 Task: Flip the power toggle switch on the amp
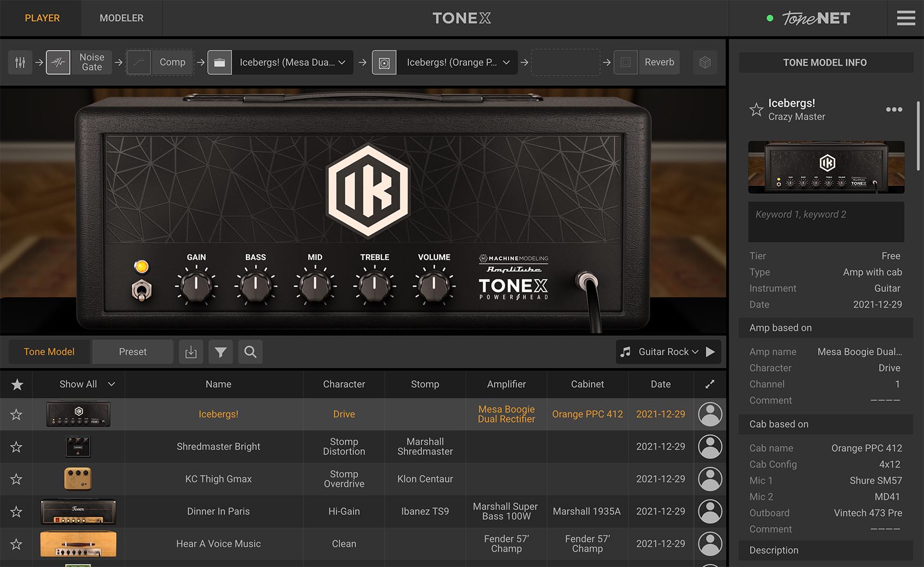pos(142,290)
